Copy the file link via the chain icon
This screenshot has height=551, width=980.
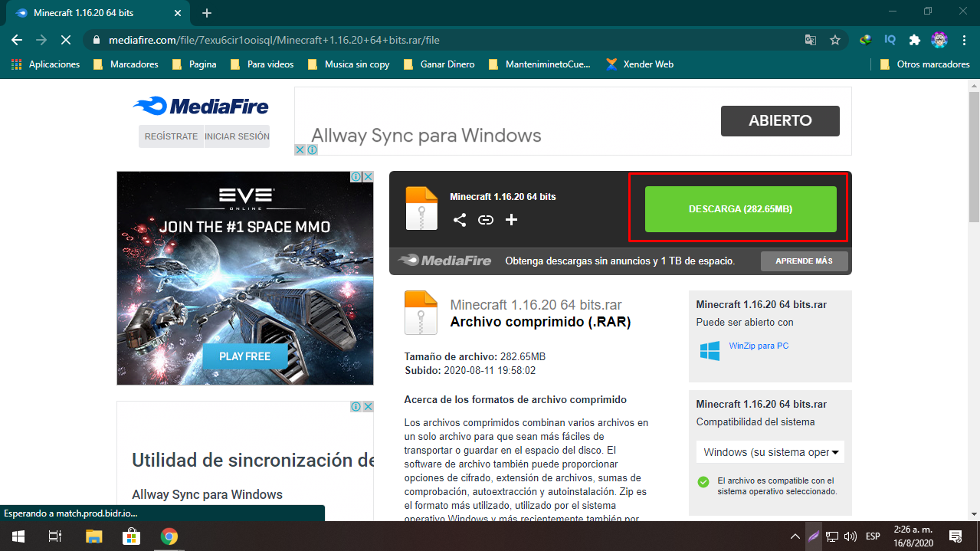486,220
